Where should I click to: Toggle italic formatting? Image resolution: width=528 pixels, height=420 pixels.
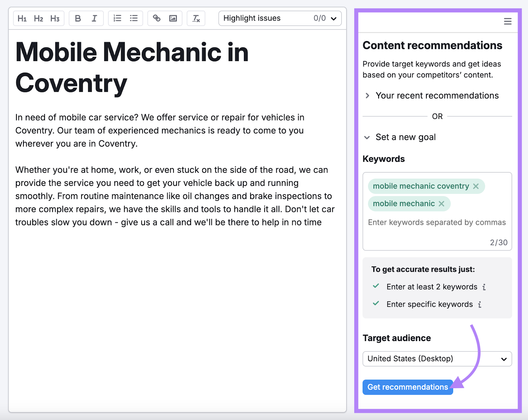tap(94, 18)
